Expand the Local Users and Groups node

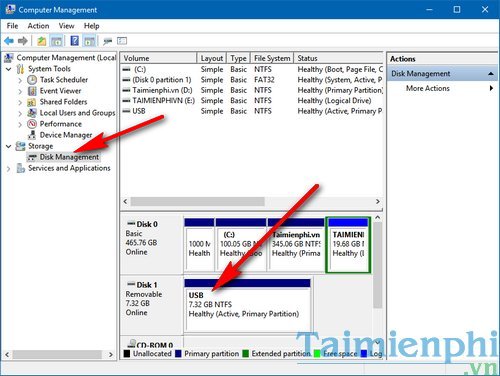tap(20, 113)
